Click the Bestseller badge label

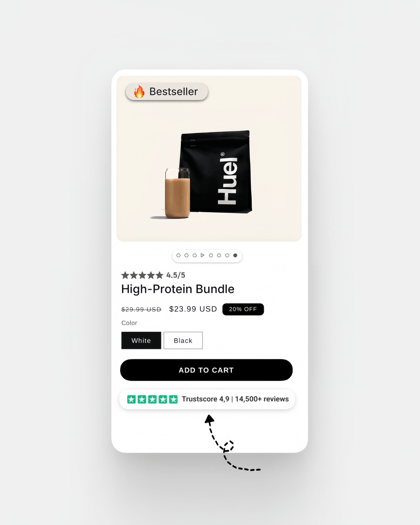click(174, 92)
